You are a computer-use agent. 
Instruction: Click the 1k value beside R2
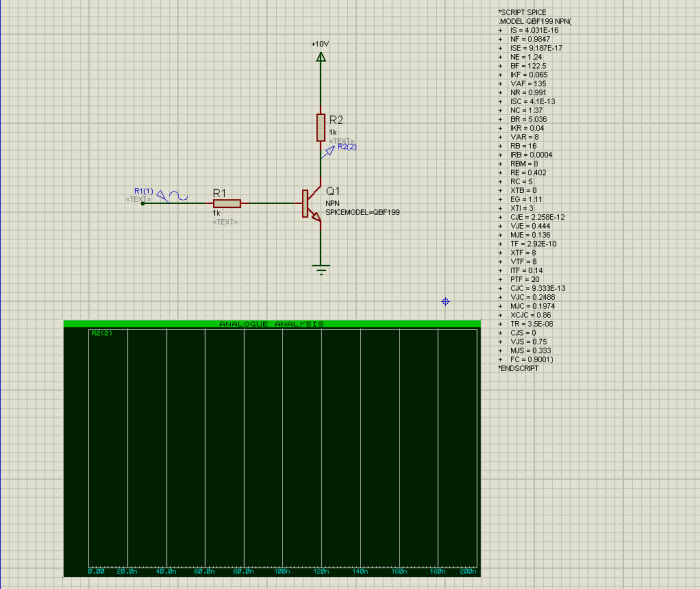coord(333,132)
